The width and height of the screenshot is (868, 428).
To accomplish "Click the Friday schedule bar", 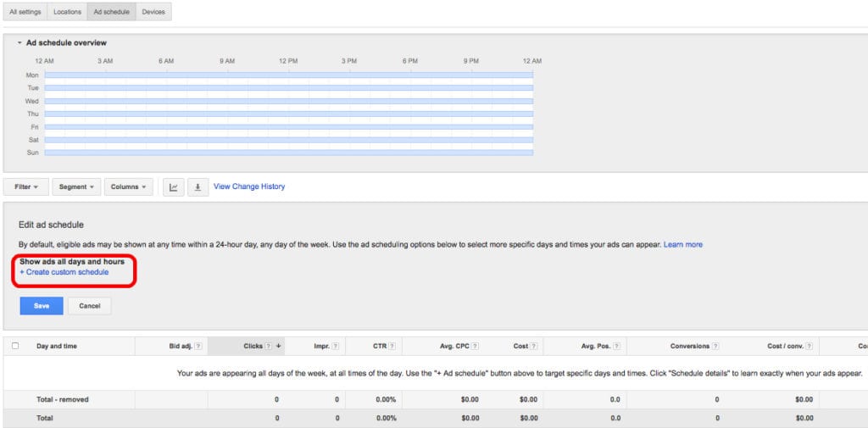I will tap(289, 127).
